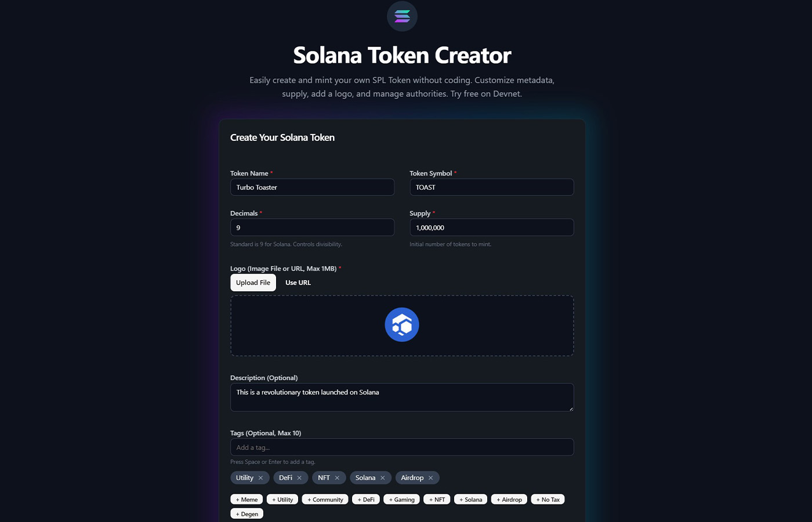
Task: Click inside the Token Name field
Action: click(x=312, y=187)
